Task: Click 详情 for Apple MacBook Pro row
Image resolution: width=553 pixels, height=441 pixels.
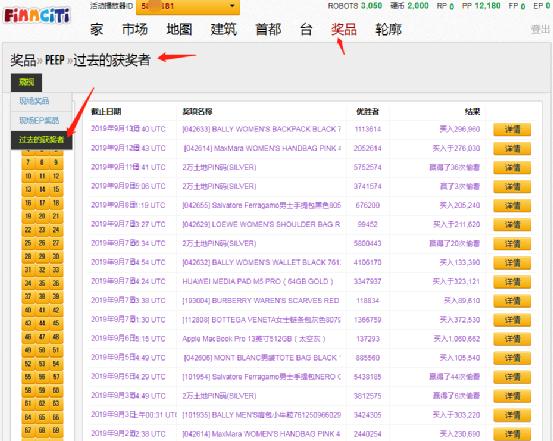Action: [512, 339]
